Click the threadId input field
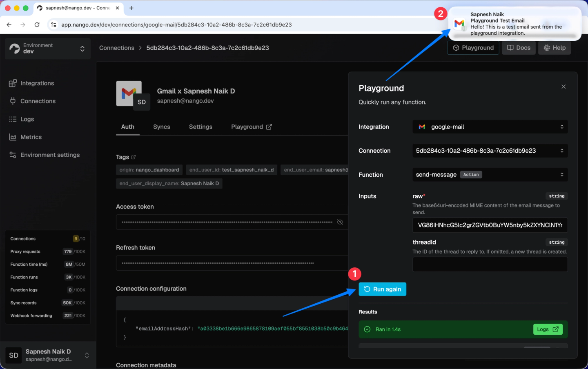 point(490,265)
